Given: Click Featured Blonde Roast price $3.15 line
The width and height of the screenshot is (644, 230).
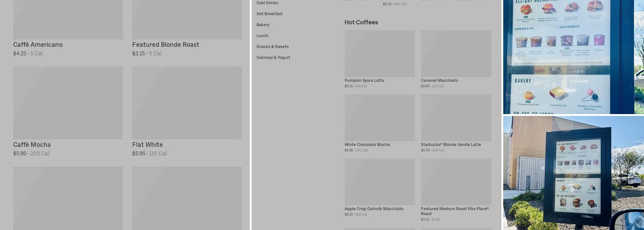Looking at the screenshot, I should tap(147, 53).
